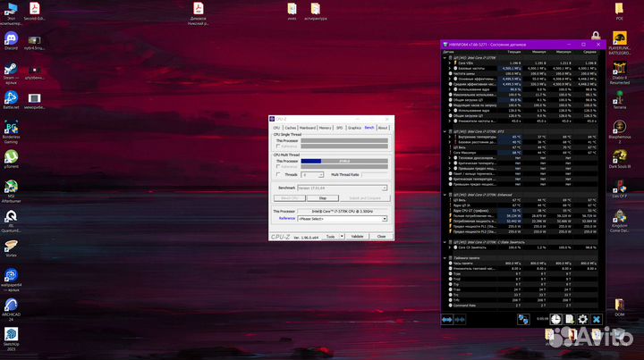This screenshot has width=644, height=360.
Task: Open the Memory tab in CPU-Z
Action: click(326, 128)
